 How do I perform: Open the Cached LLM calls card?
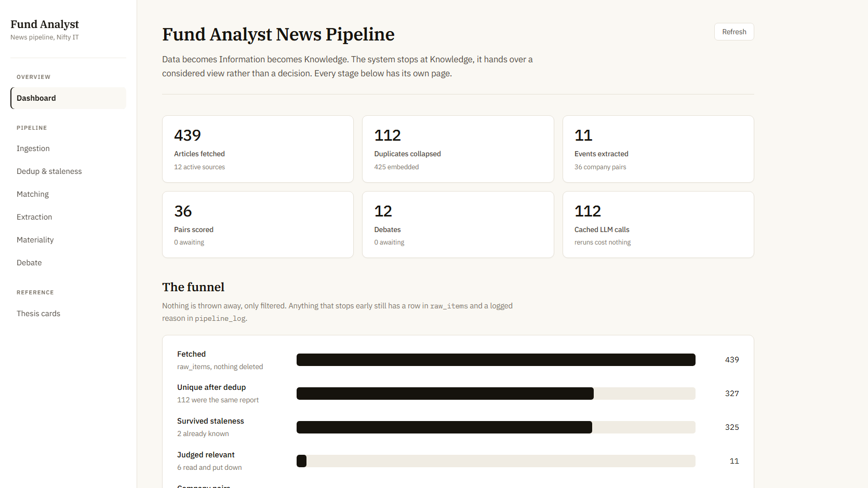[658, 224]
